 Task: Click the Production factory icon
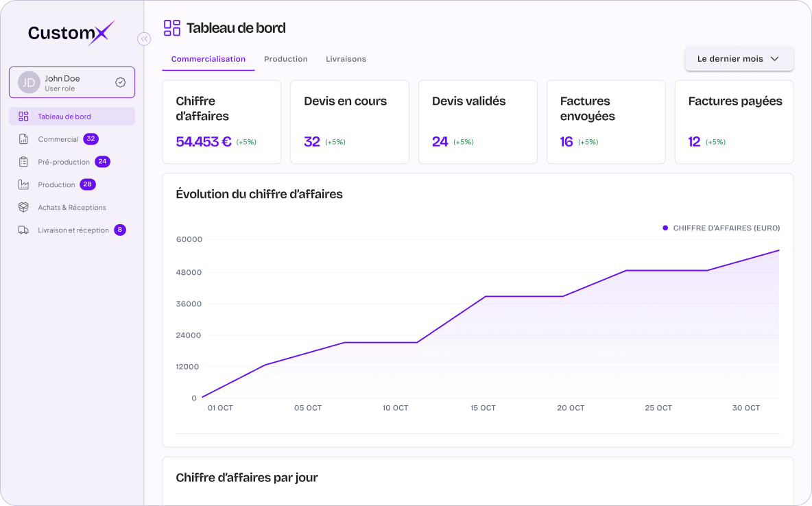(23, 184)
